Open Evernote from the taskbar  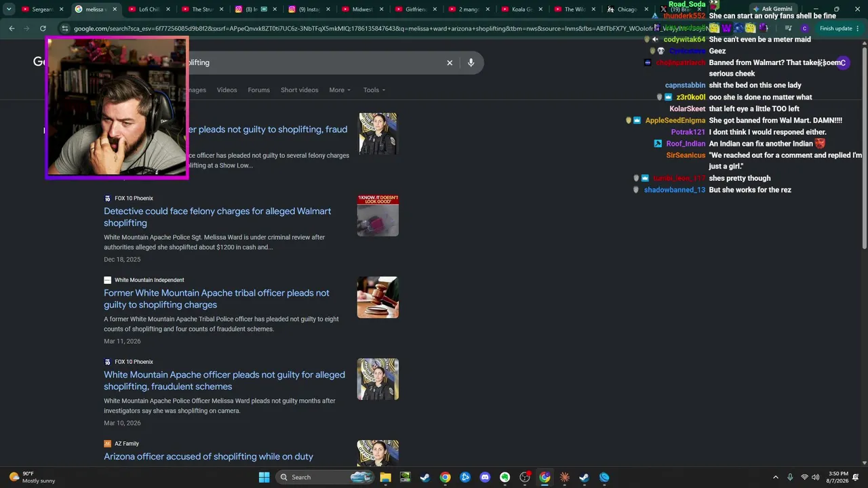[505, 477]
